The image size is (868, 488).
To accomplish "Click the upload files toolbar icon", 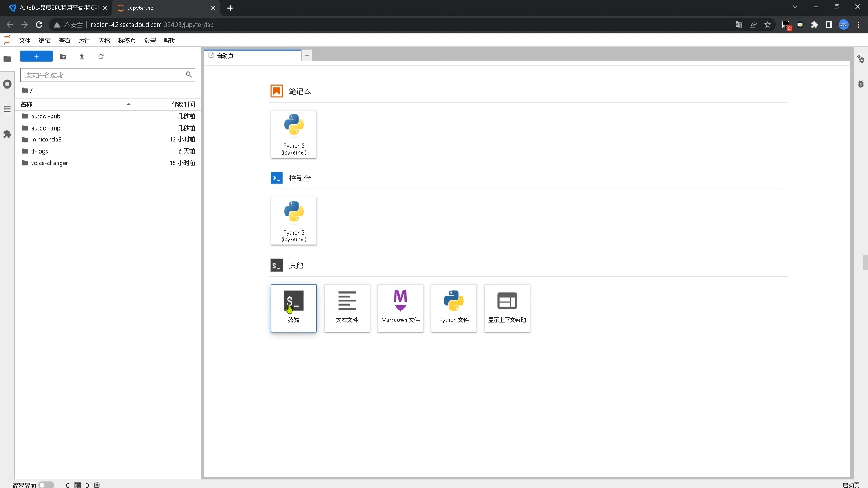I will [x=82, y=56].
